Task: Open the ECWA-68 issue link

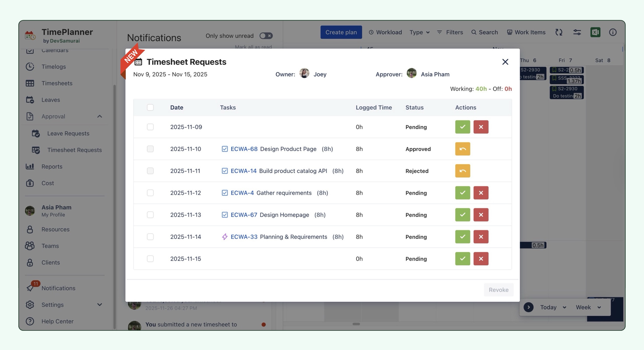Action: click(x=244, y=149)
